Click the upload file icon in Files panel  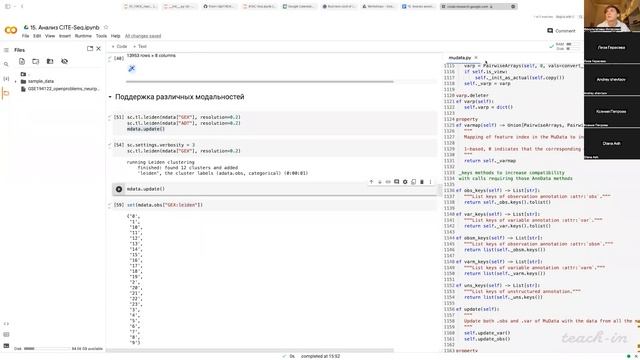coord(22,61)
